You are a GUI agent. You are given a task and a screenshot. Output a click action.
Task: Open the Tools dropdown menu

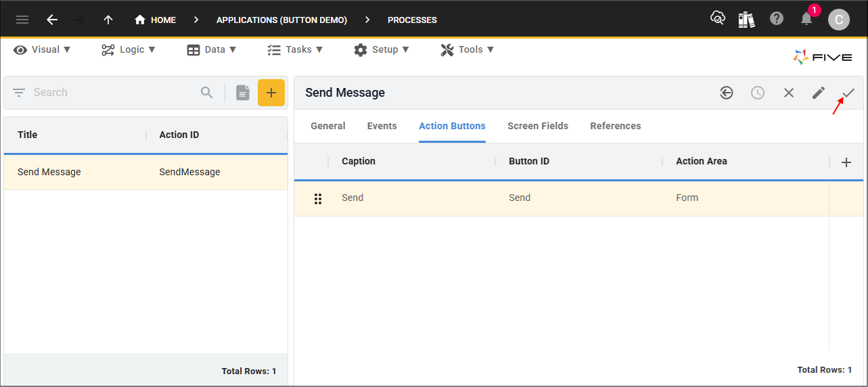(x=467, y=49)
